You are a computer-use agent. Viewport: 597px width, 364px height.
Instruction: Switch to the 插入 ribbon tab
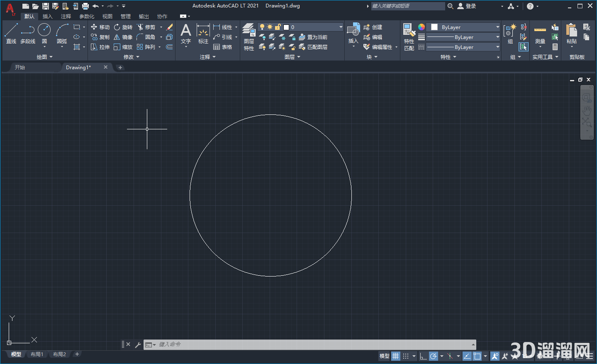[47, 16]
